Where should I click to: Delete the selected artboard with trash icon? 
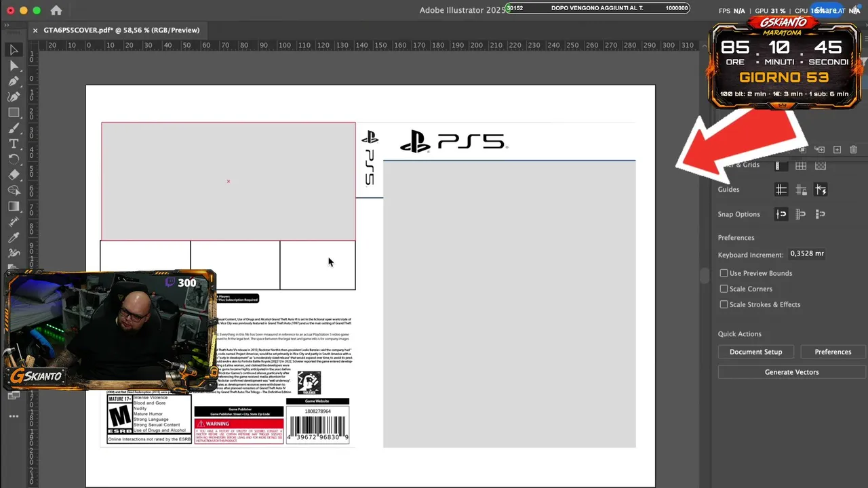854,149
